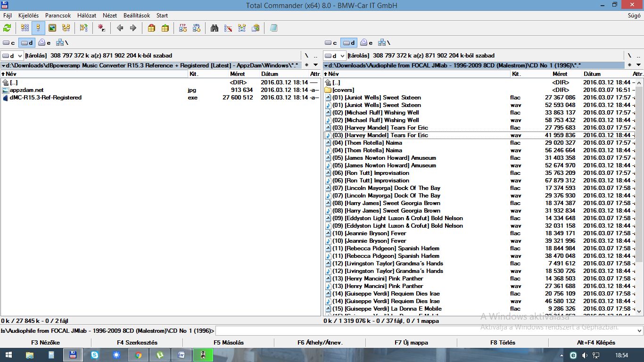Click F5 Másolás copy button
Screen dimensions: 644x362
pyautogui.click(x=229, y=343)
